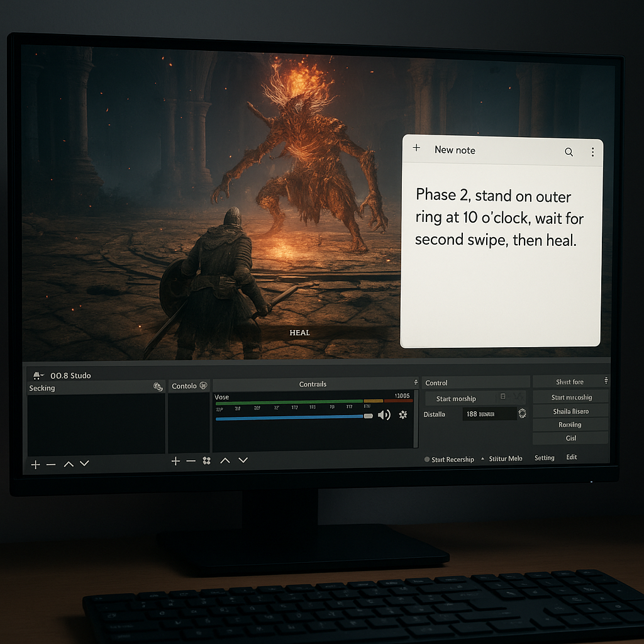644x644 pixels.
Task: Open the Edit menu item
Action: click(x=571, y=457)
